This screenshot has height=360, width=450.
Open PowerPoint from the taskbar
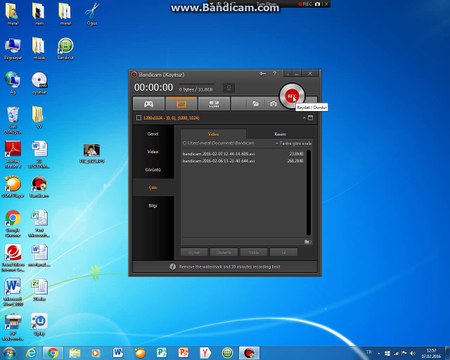pos(184,353)
